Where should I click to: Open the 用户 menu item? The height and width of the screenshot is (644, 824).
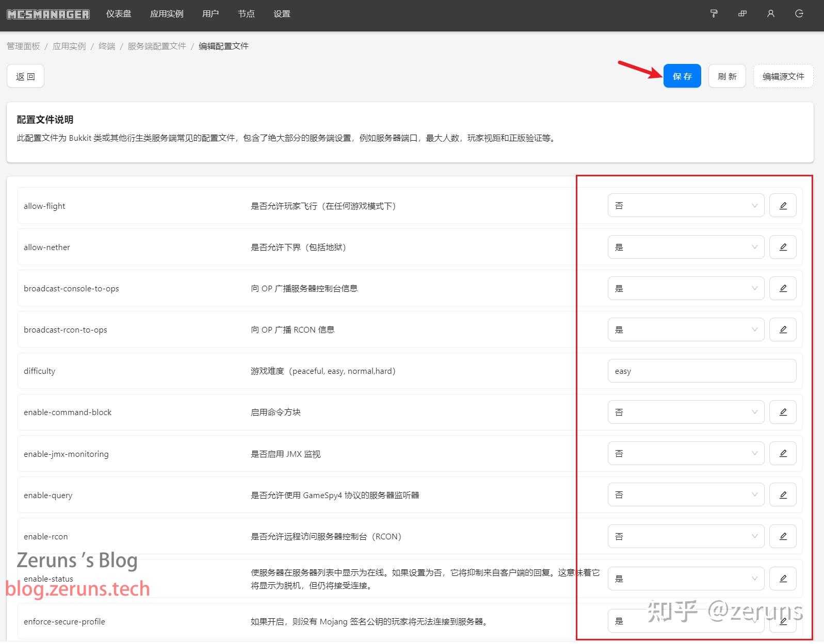click(x=211, y=14)
